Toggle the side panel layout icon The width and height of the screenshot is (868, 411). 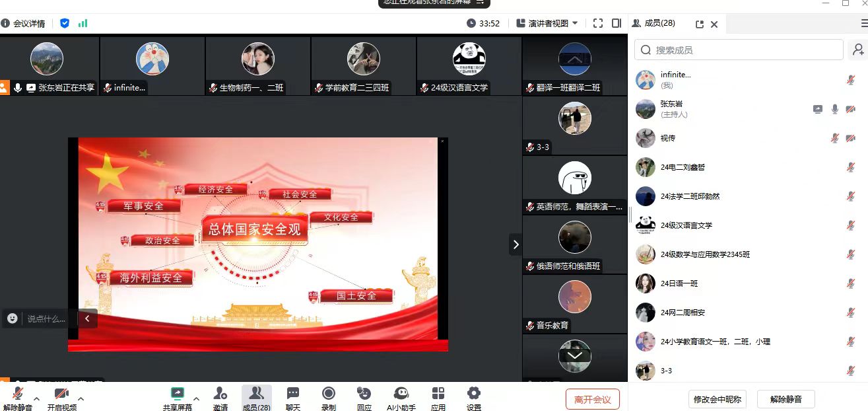click(617, 23)
